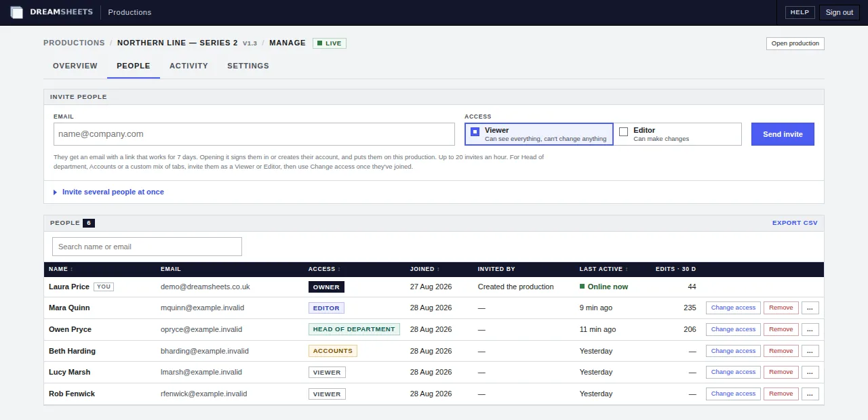Select the Editor access option

click(x=677, y=134)
